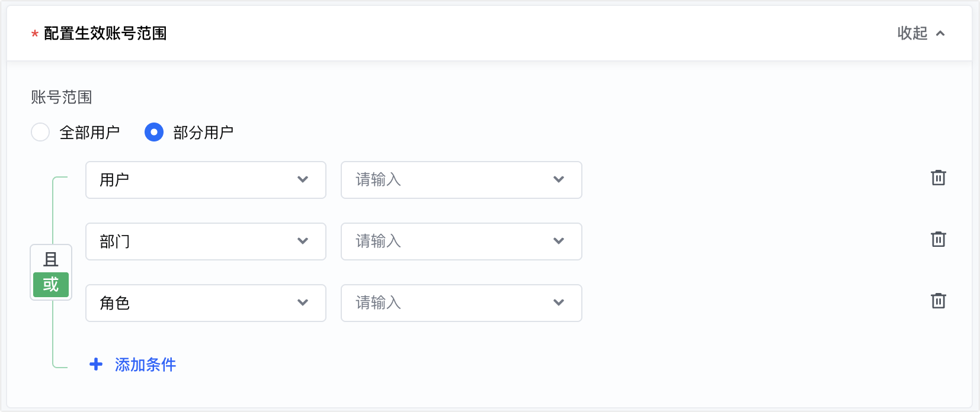The width and height of the screenshot is (980, 412).
Task: Delete the 角色 condition row via trash icon
Action: (x=938, y=301)
